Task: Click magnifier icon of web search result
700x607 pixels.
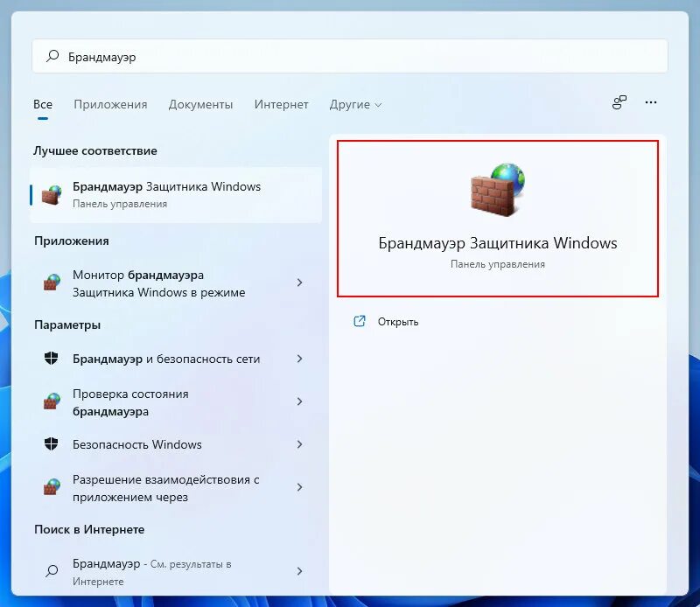Action: coord(52,571)
